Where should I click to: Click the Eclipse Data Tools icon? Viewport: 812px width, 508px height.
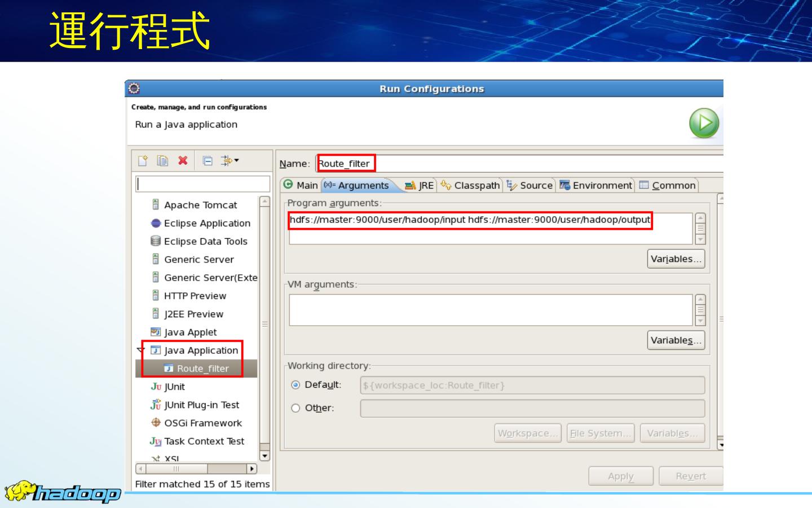(156, 241)
